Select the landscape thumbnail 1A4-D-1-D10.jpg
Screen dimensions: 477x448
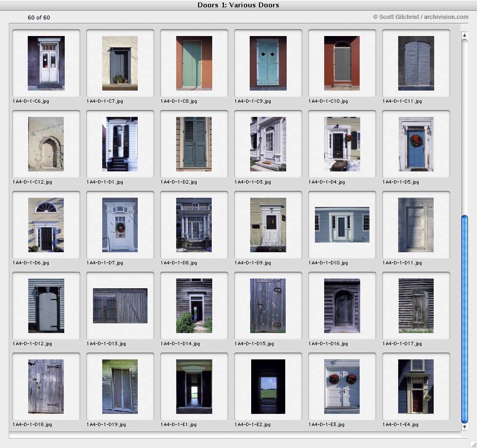(x=342, y=224)
